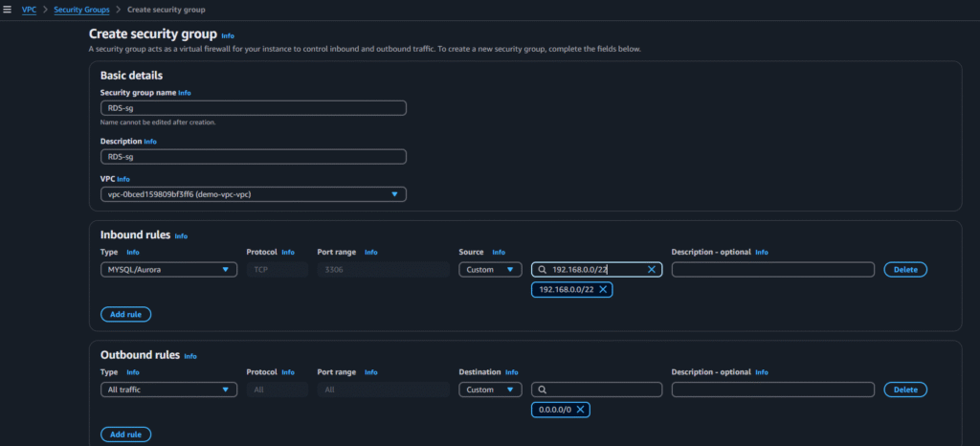This screenshot has width=980, height=446.
Task: Click the search magnifier in inbound source field
Action: [542, 270]
